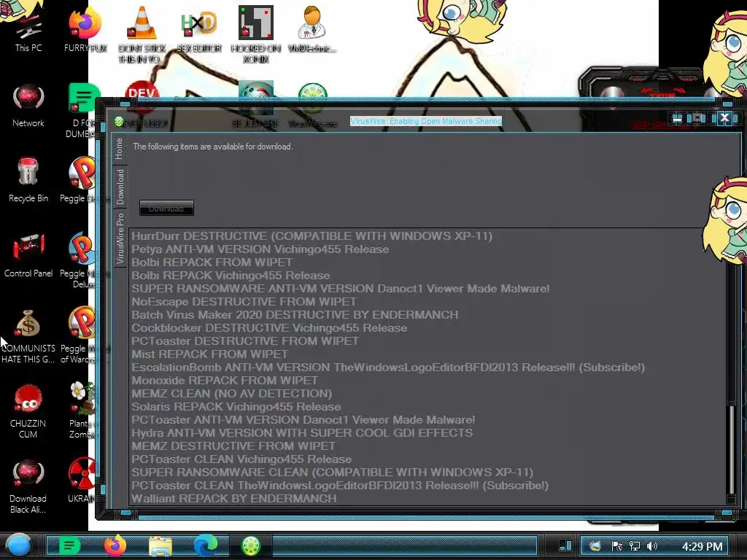Image resolution: width=747 pixels, height=560 pixels.
Task: Select SUPER RANSOMWARE CLEAN entry
Action: [x=333, y=472]
